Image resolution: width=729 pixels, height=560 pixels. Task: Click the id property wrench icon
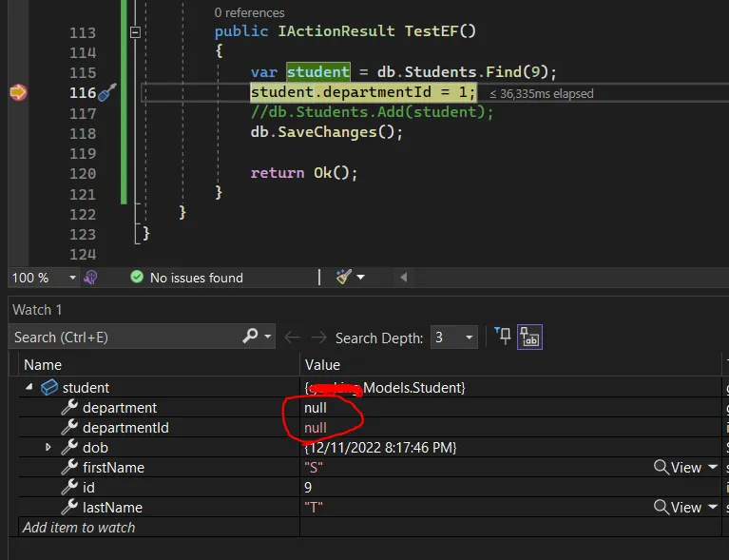click(x=69, y=487)
